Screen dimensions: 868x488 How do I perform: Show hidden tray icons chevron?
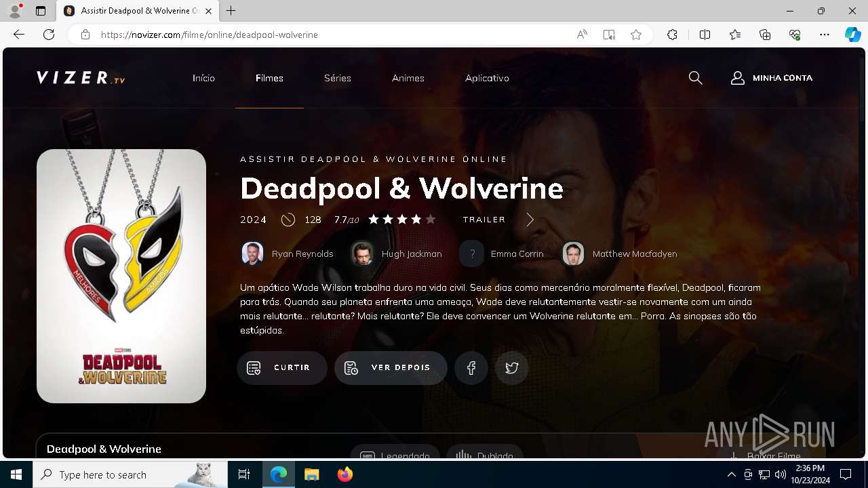point(731,474)
